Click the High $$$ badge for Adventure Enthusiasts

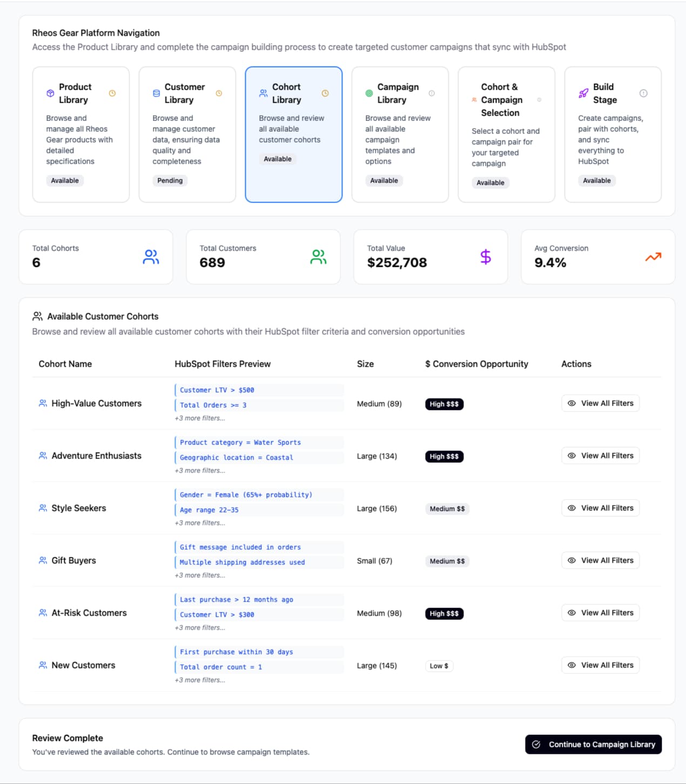(444, 457)
